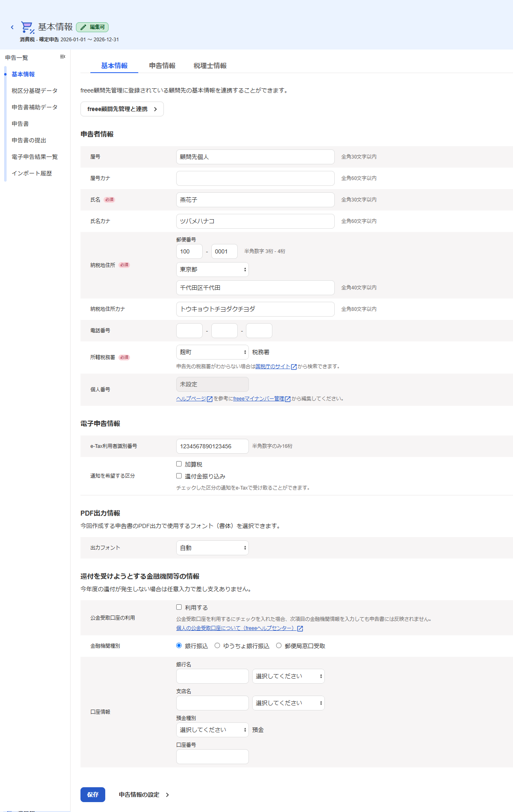Click the 氏名カナ field with ツバメハナコ

pos(255,221)
